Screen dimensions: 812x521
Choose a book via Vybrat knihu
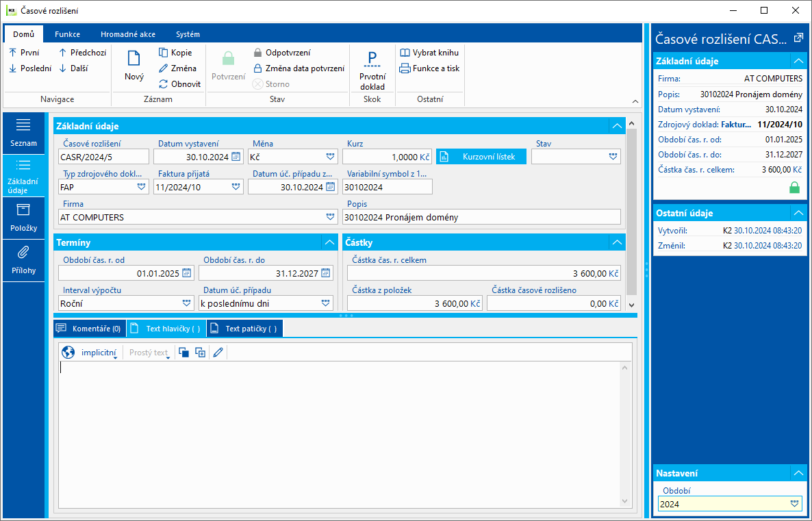[x=429, y=52]
